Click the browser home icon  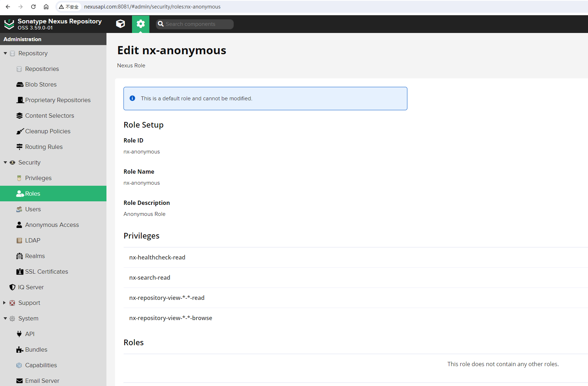[x=46, y=7]
